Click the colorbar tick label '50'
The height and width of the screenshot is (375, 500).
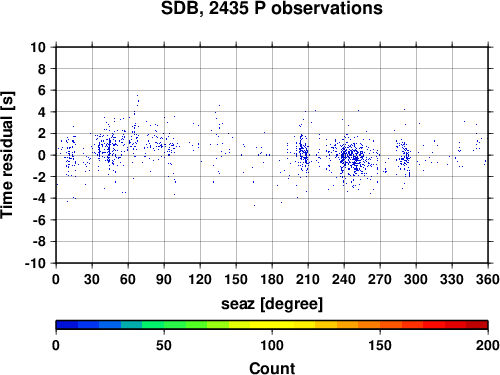pyautogui.click(x=164, y=345)
